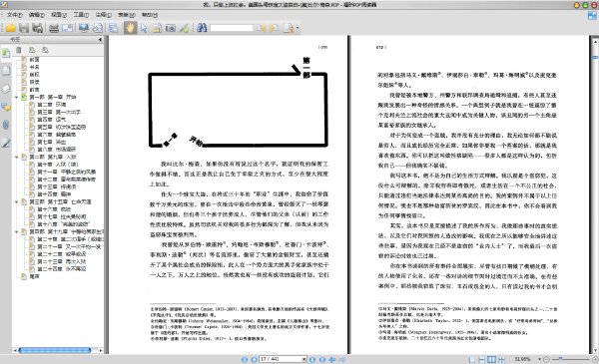The width and height of the screenshot is (599, 364).
Task: Open the 尾声 bookmark
Action: [x=34, y=276]
